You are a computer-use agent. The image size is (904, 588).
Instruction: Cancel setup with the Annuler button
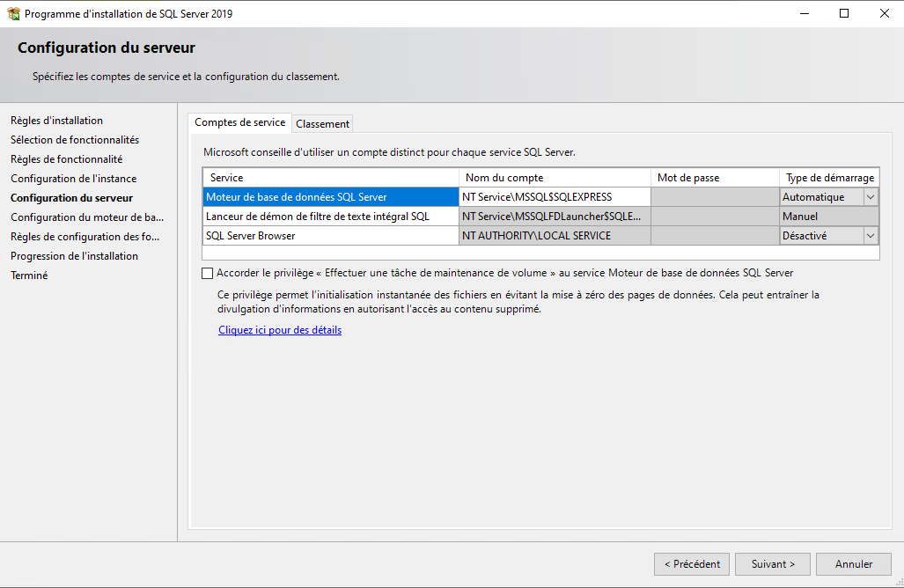(x=853, y=564)
